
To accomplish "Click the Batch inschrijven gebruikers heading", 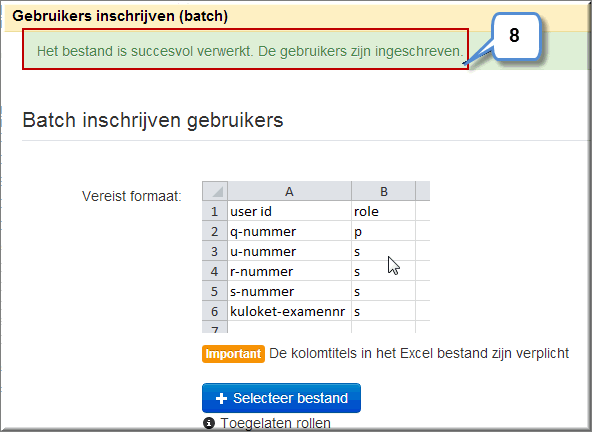I will point(153,120).
